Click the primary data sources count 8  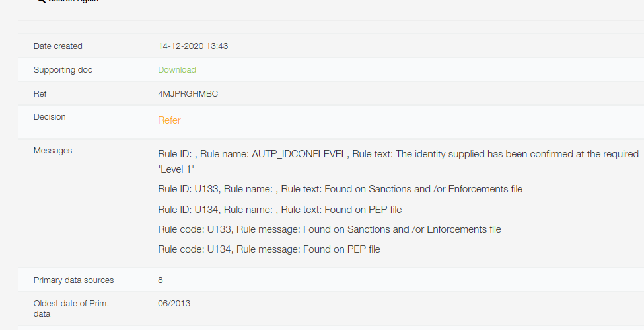coord(161,280)
